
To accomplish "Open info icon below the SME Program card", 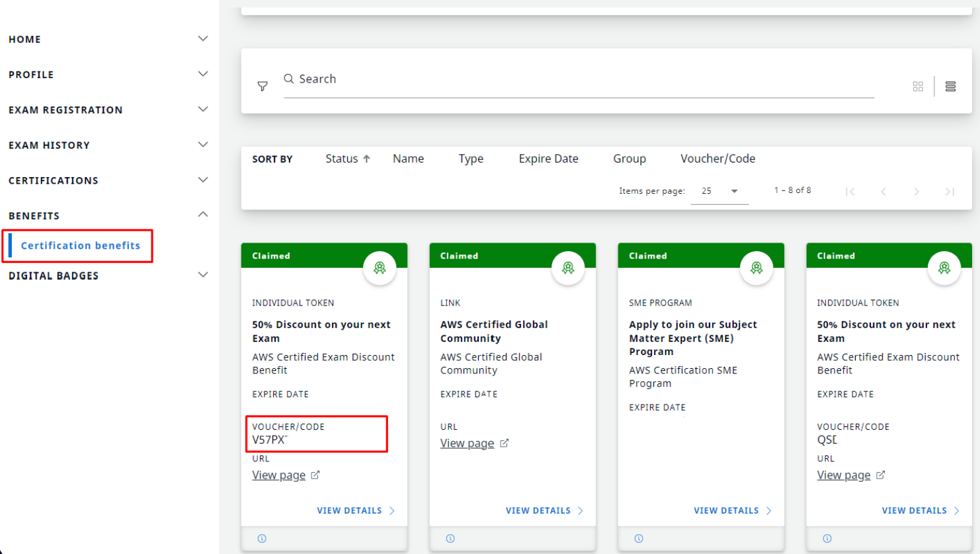I will (639, 539).
